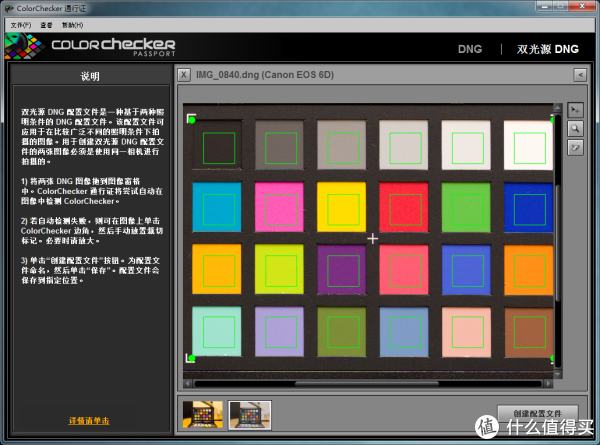This screenshot has height=445, width=600.
Task: Select the magnifier zoom tool
Action: pos(575,129)
